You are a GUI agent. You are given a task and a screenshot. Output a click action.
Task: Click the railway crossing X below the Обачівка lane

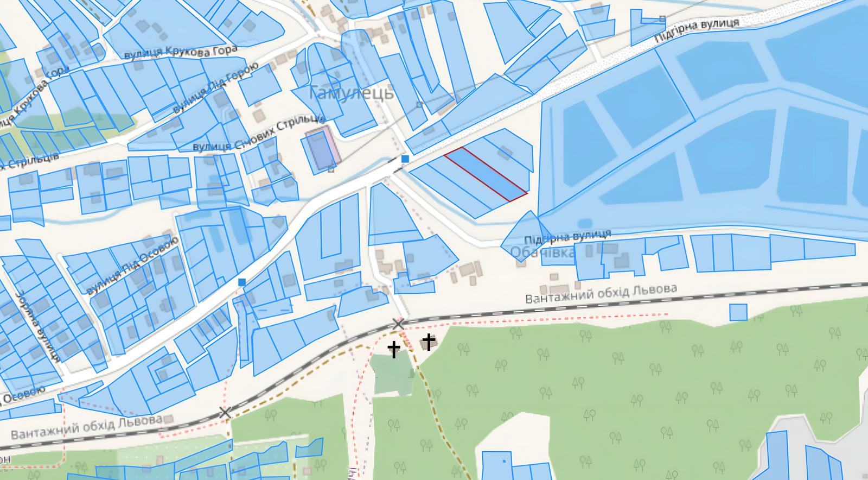pyautogui.click(x=398, y=324)
